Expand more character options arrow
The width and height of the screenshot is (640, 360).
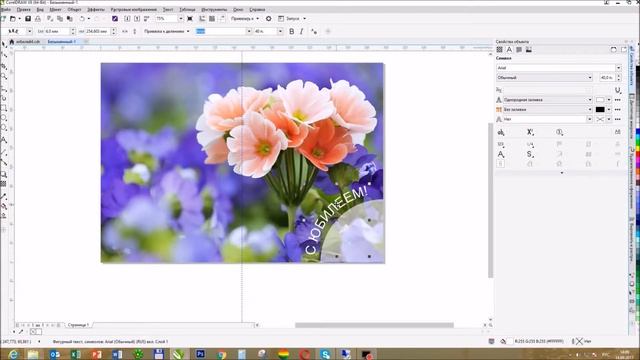[x=562, y=173]
